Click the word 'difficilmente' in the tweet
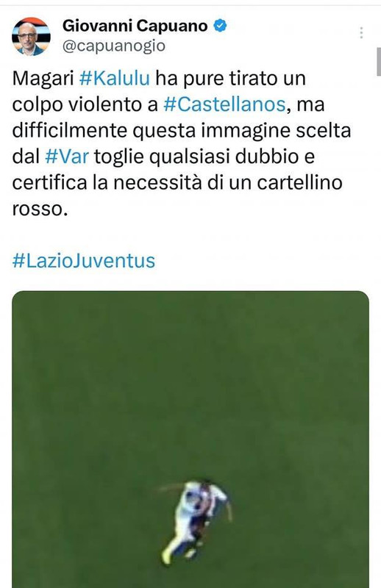Screen dimensions: 381x588 [x=70, y=131]
